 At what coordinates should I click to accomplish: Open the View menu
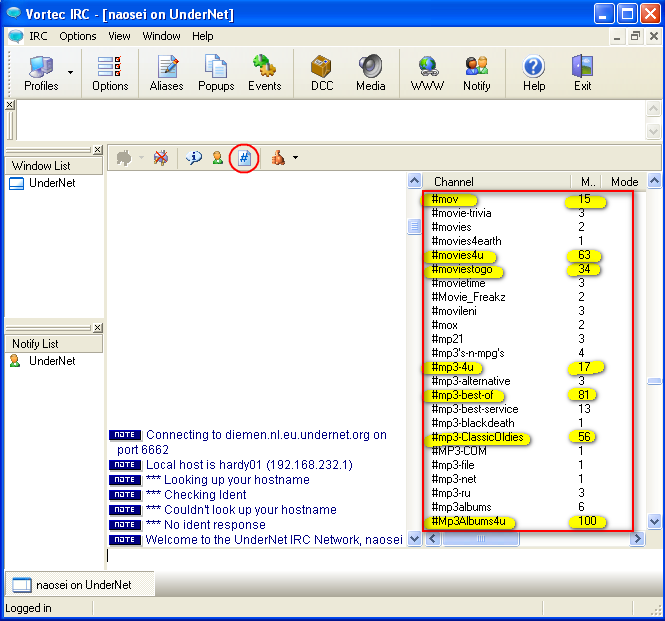[119, 36]
